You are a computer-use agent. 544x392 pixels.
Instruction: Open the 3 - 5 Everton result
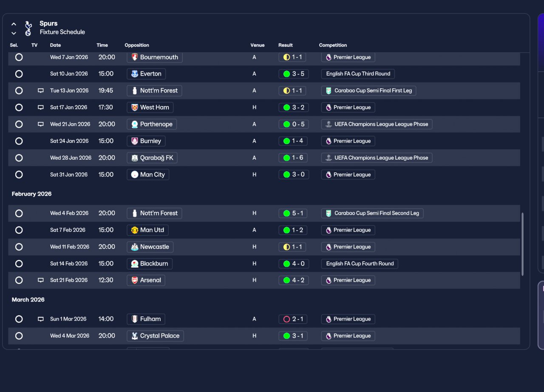(x=294, y=74)
